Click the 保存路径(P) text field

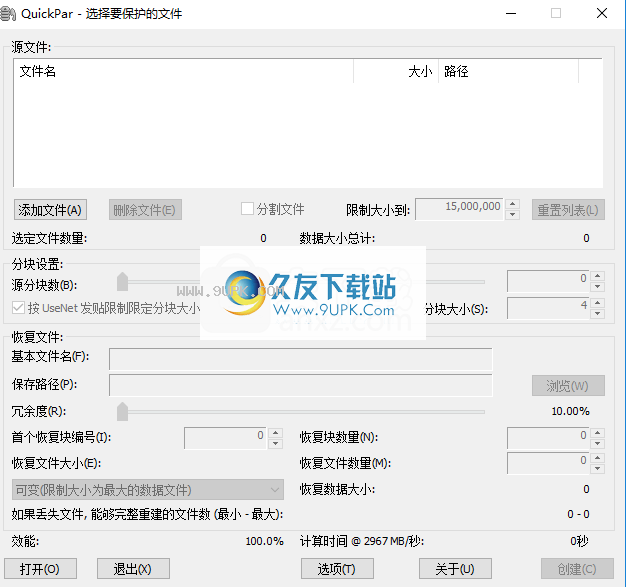(x=301, y=385)
